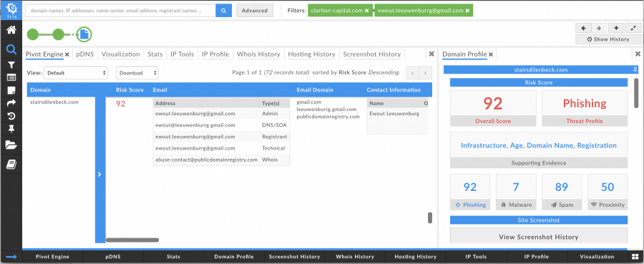Click the blue search submit button
Image resolution: width=644 pixels, height=264 pixels.
(x=223, y=11)
